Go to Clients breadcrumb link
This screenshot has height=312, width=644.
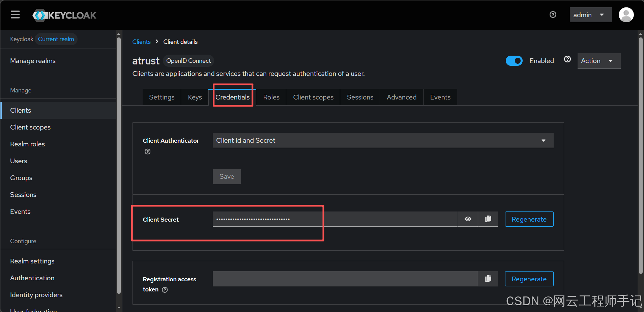point(141,42)
